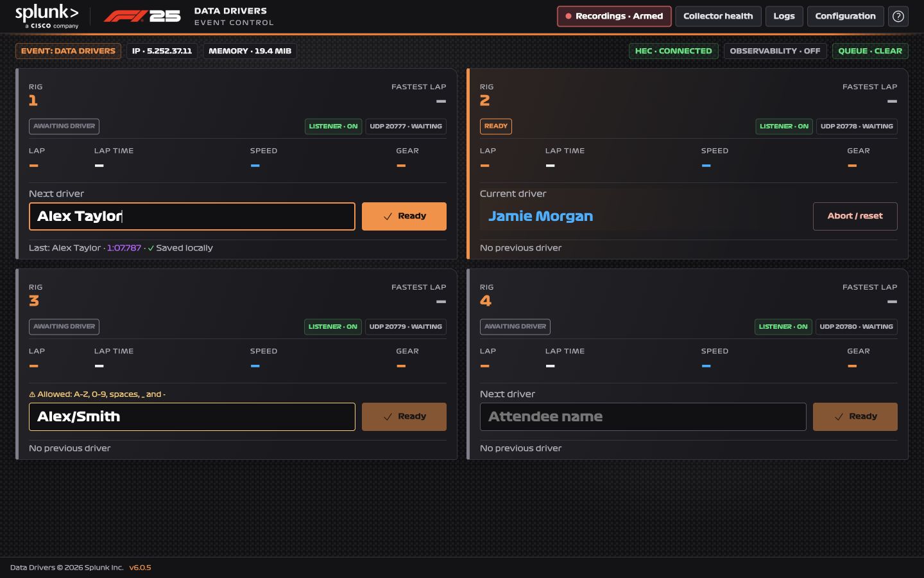This screenshot has width=924, height=578.
Task: Click Abort / reset on Rig 2
Action: 855,216
